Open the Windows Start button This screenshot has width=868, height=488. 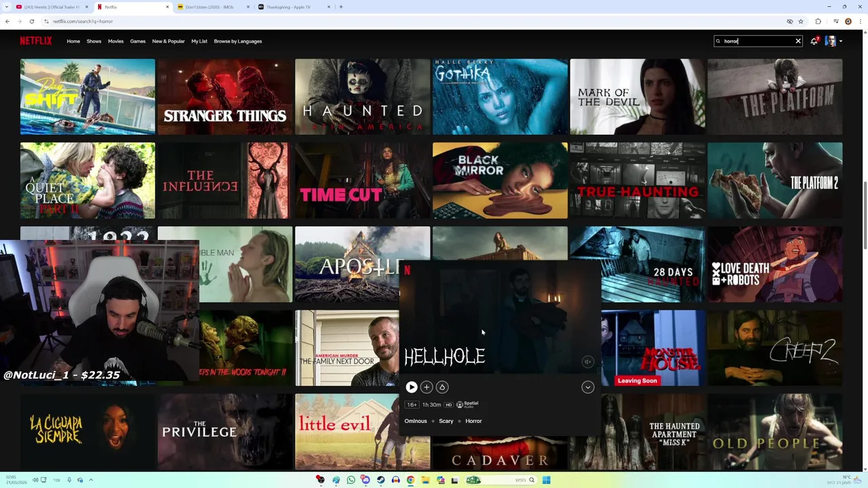click(546, 480)
